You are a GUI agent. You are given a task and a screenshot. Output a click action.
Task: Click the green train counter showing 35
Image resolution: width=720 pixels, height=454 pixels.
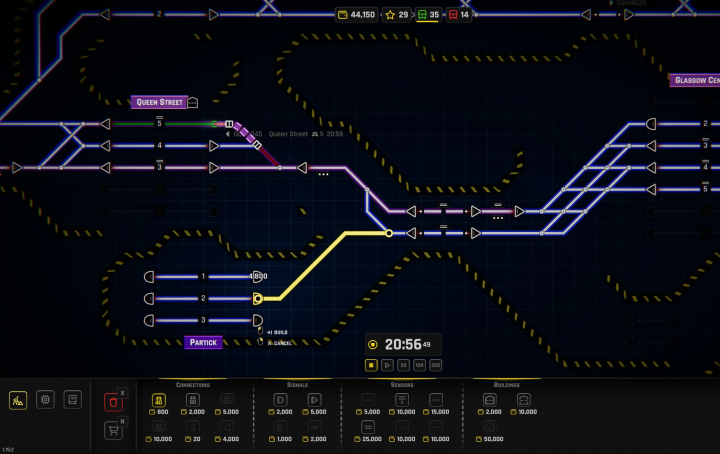pyautogui.click(x=427, y=15)
